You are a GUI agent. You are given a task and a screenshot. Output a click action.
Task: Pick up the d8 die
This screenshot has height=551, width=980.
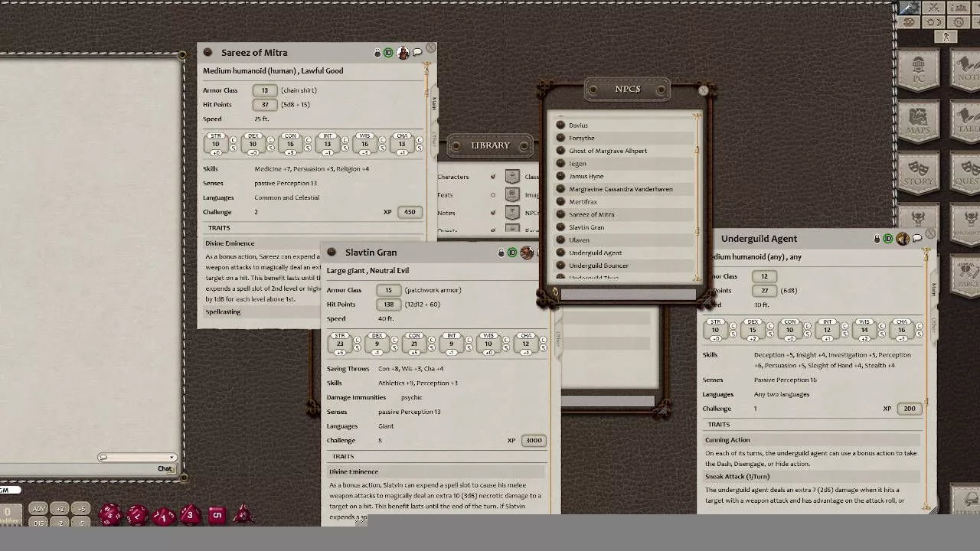[190, 514]
